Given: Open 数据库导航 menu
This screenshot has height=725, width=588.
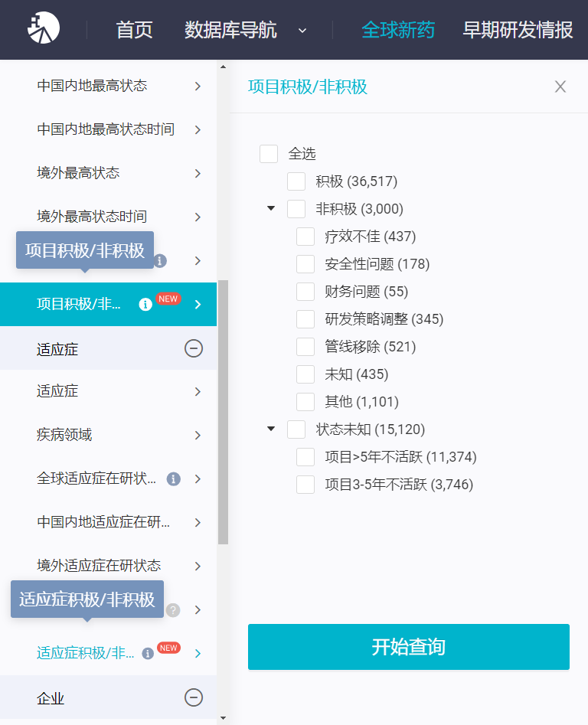Looking at the screenshot, I should point(230,30).
